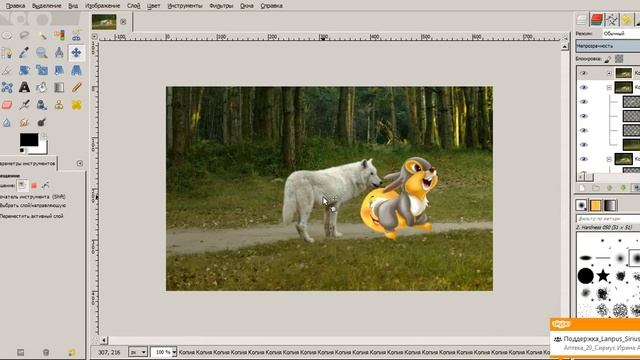640x360 pixels.
Task: Collapse the second layer group minus box
Action: [x=609, y=88]
